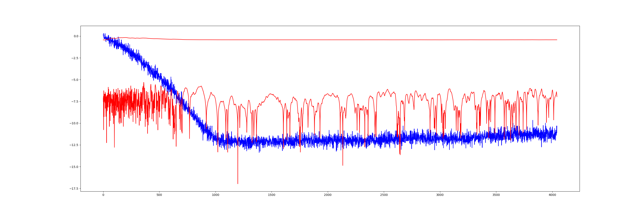Click the y-axis label −15.0

[x=74, y=167]
